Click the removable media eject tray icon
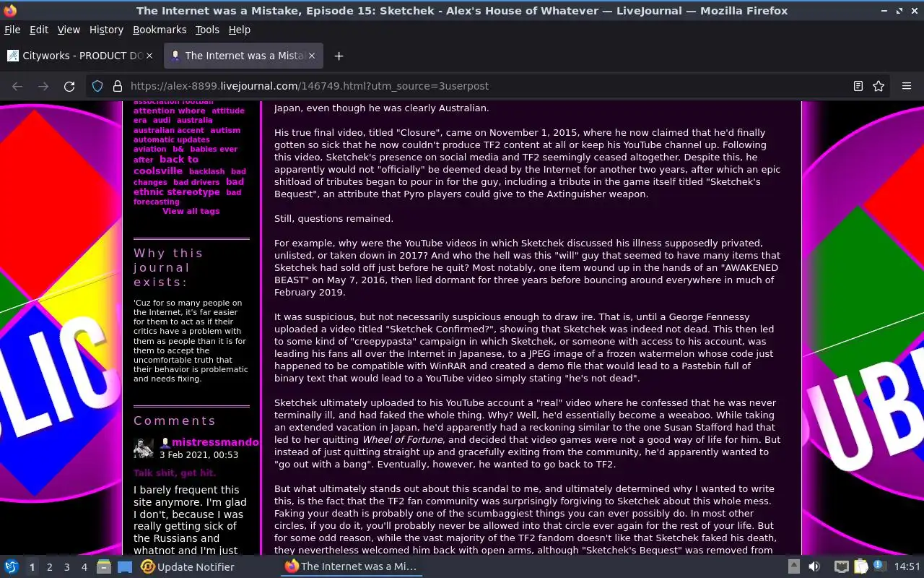924x578 pixels. [793, 566]
